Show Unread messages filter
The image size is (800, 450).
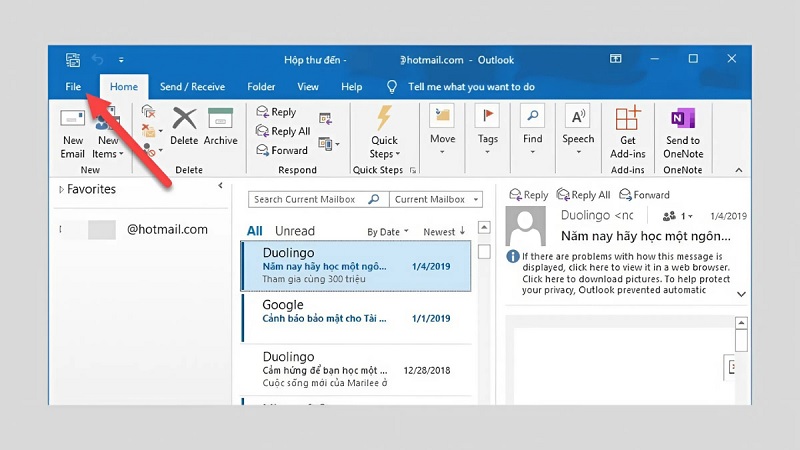pos(295,231)
